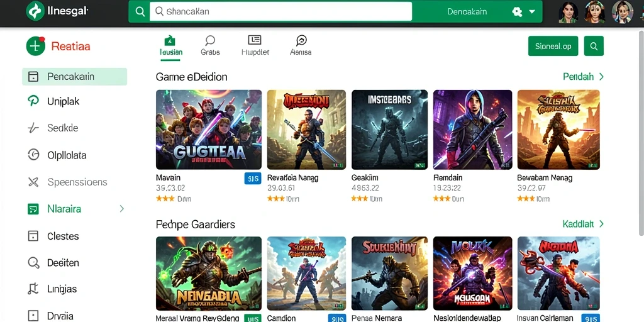This screenshot has height=322, width=644.
Task: Focus the Shancakan search field
Action: coord(280,11)
